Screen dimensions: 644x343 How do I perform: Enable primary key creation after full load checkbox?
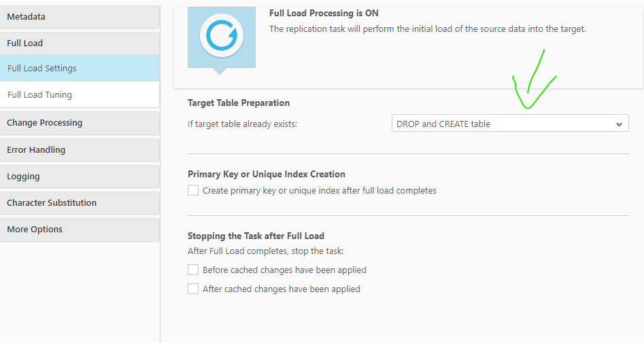(193, 191)
